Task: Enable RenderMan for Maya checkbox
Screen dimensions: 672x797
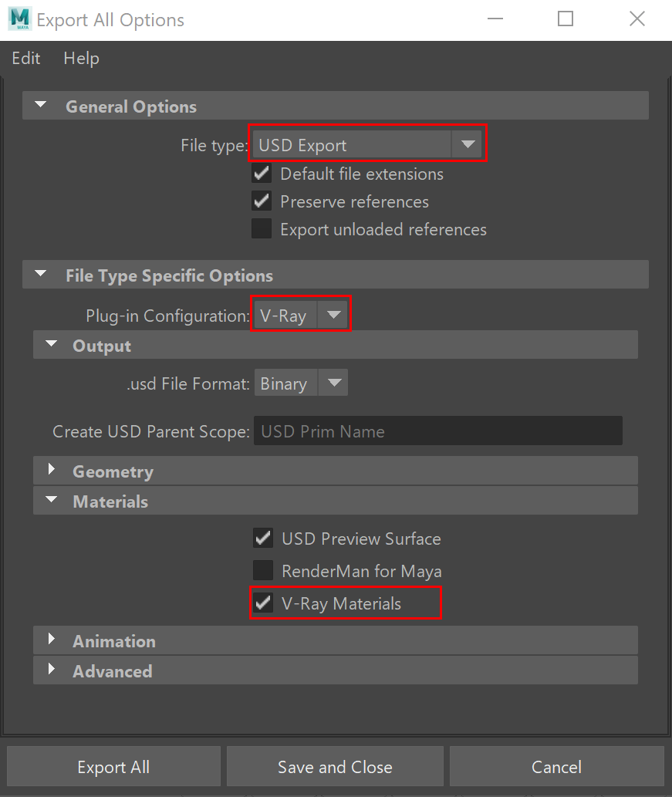Action: tap(263, 570)
